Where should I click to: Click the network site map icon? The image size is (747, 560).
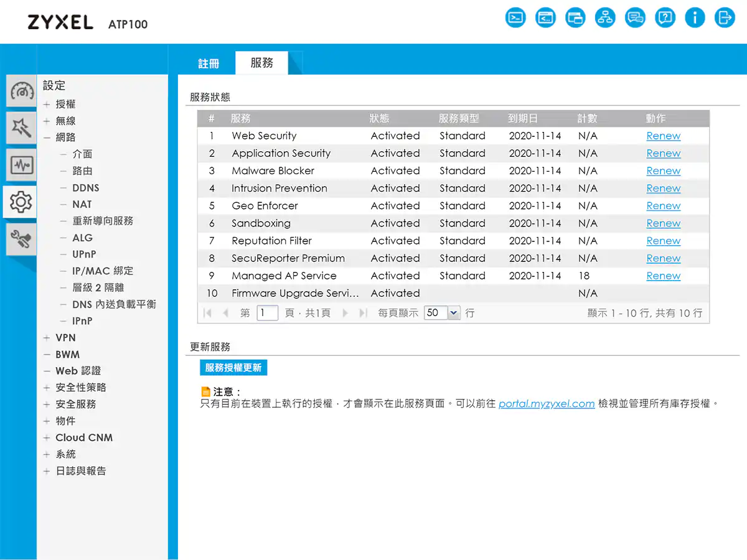point(605,17)
